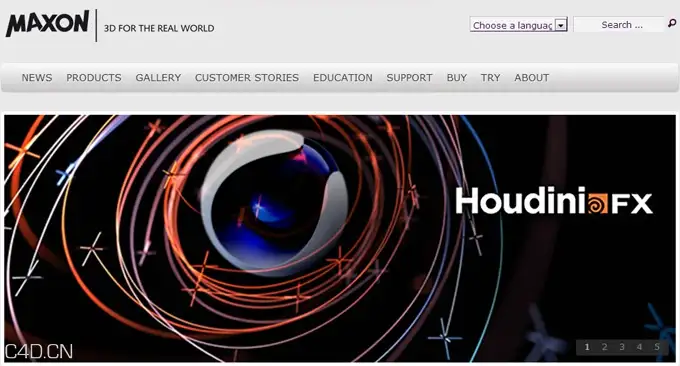
Task: Click the TRY navigation link
Action: coord(490,78)
